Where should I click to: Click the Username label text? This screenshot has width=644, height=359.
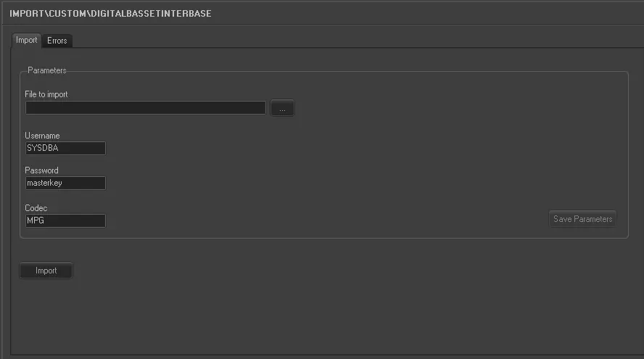pos(42,136)
